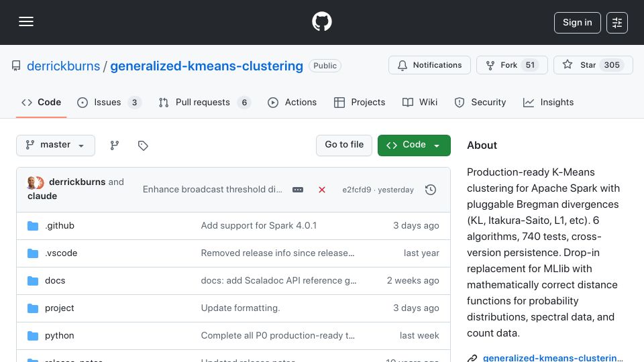Click the python folder icon
The width and height of the screenshot is (644, 362).
click(x=33, y=336)
